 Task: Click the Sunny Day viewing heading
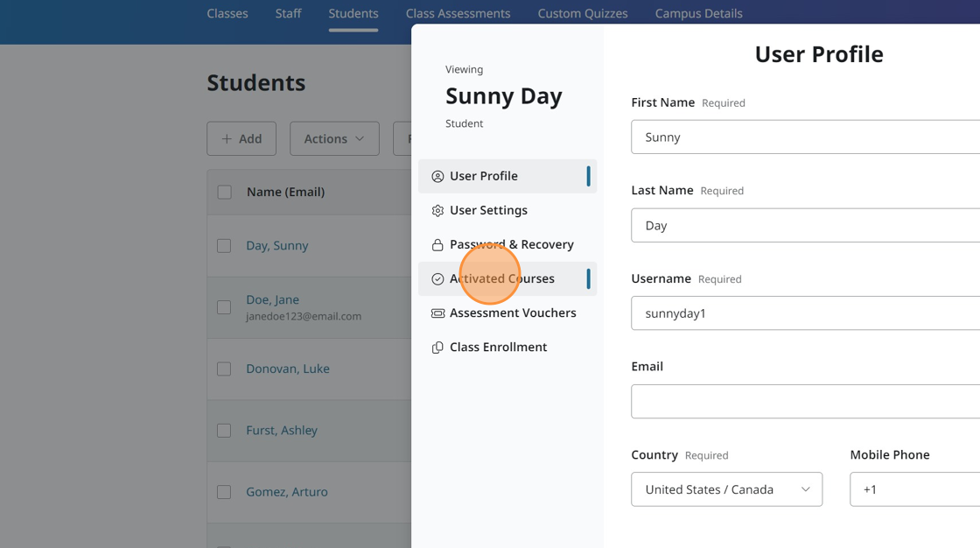[x=504, y=96]
